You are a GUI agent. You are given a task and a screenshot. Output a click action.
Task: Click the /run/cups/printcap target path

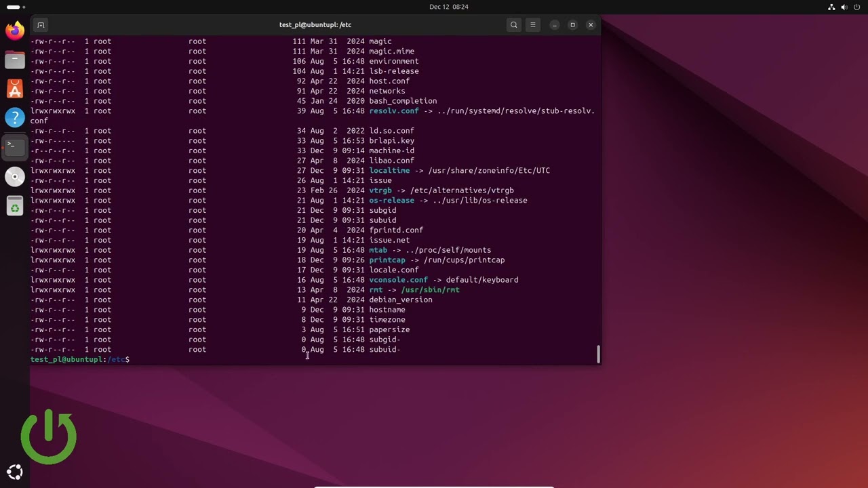pyautogui.click(x=464, y=260)
